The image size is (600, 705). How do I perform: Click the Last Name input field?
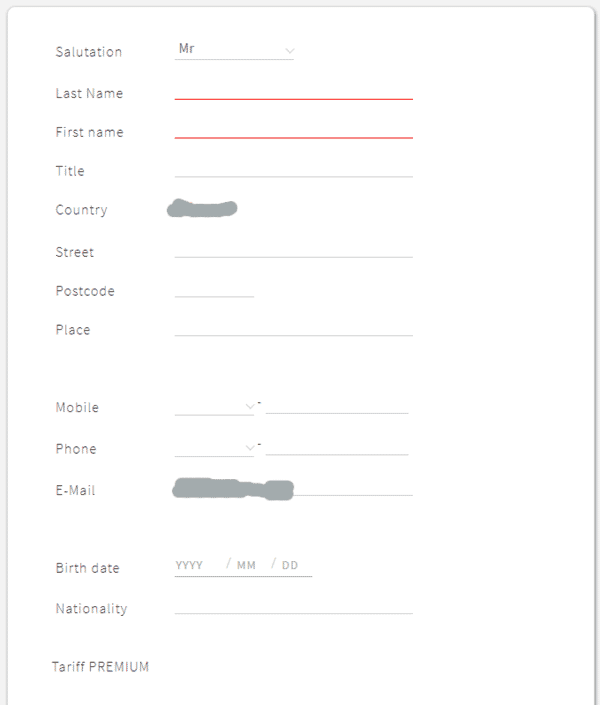point(293,91)
